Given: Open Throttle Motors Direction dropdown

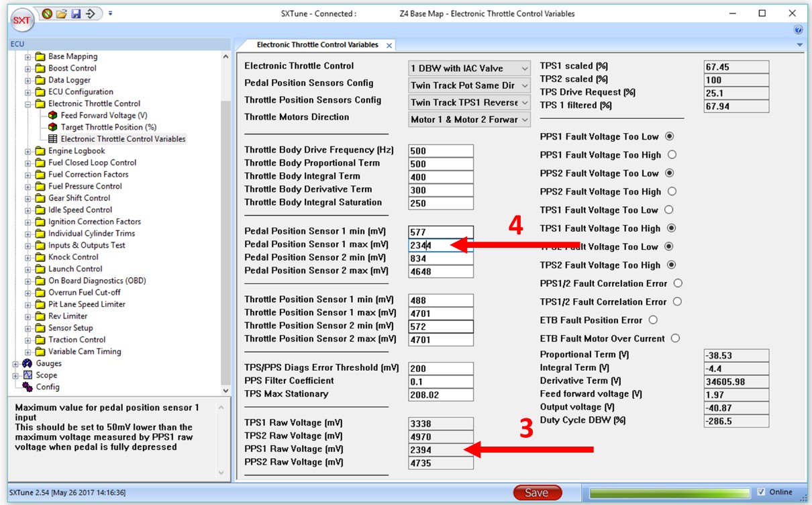Looking at the screenshot, I should (x=470, y=120).
